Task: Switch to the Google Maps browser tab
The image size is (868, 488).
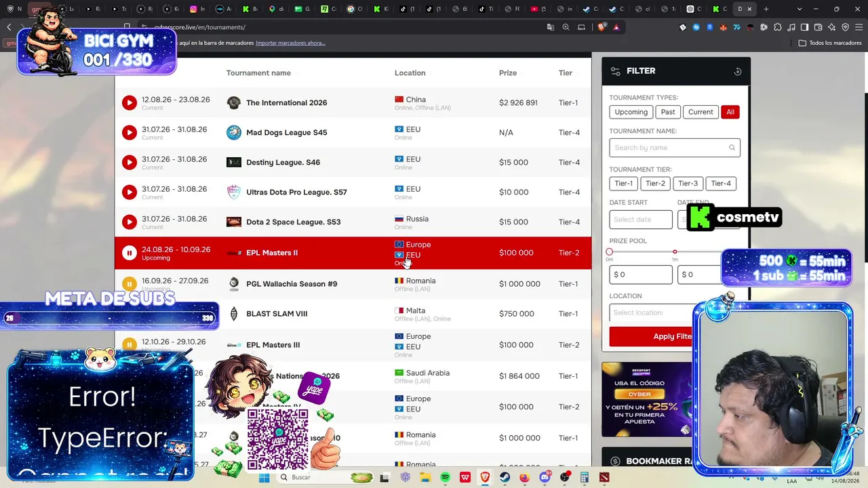Action: [x=276, y=9]
